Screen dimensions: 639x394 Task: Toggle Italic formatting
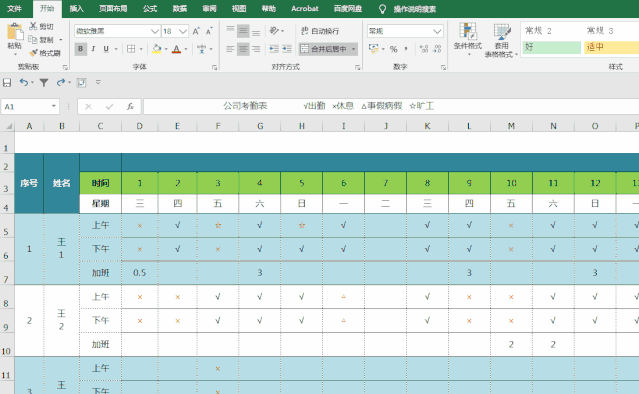click(x=93, y=49)
